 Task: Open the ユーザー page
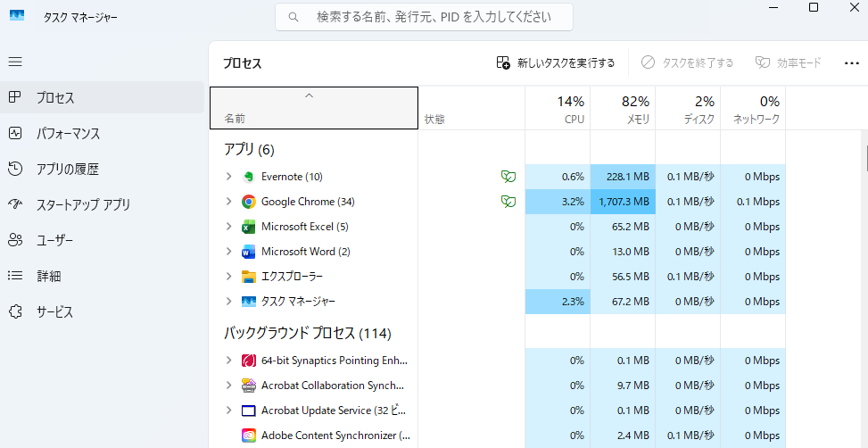click(x=103, y=240)
